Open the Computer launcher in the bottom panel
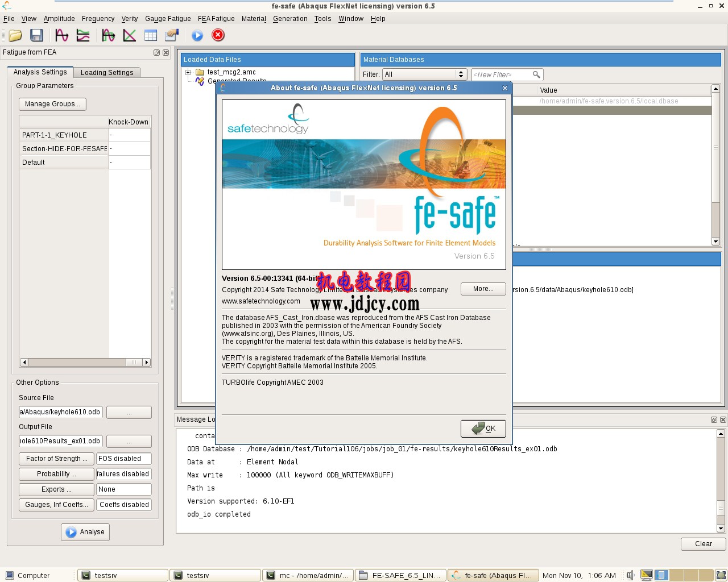Image resolution: width=728 pixels, height=582 pixels. (x=27, y=575)
